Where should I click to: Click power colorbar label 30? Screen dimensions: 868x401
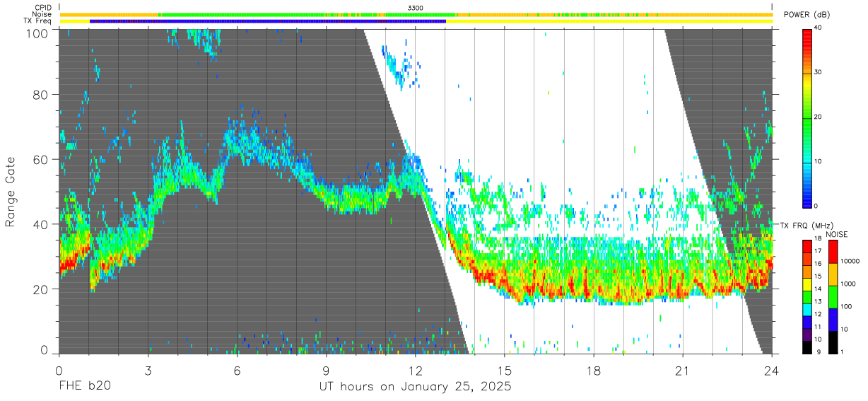click(x=818, y=73)
